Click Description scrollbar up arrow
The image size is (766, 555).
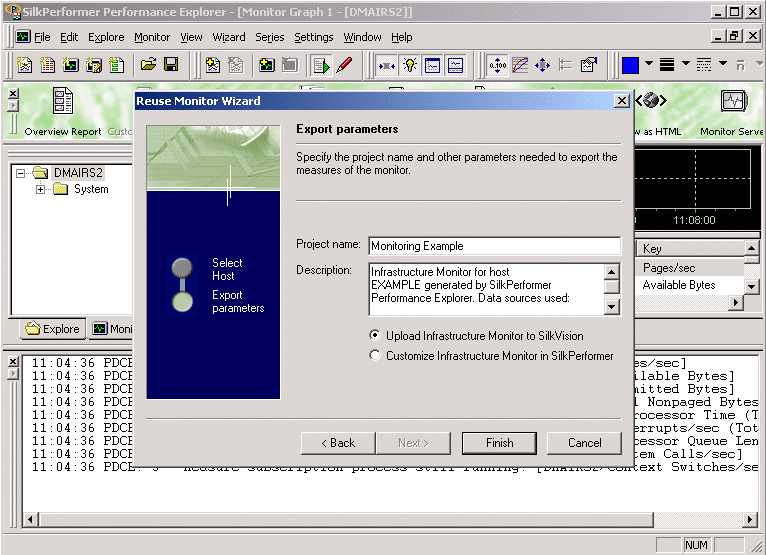click(612, 272)
